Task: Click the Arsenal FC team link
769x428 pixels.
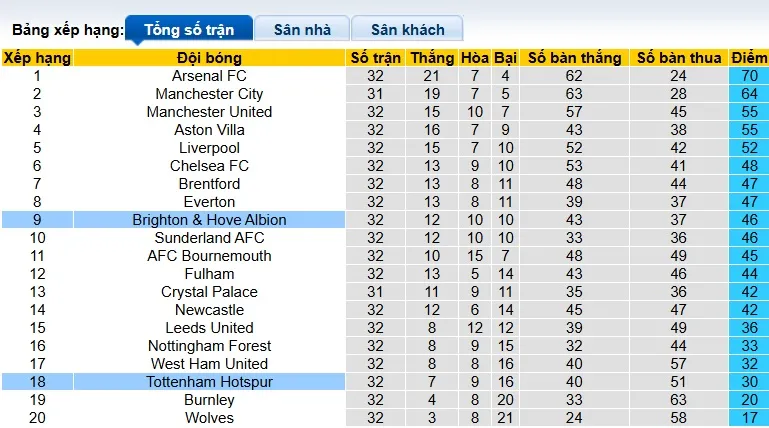Action: coord(209,76)
